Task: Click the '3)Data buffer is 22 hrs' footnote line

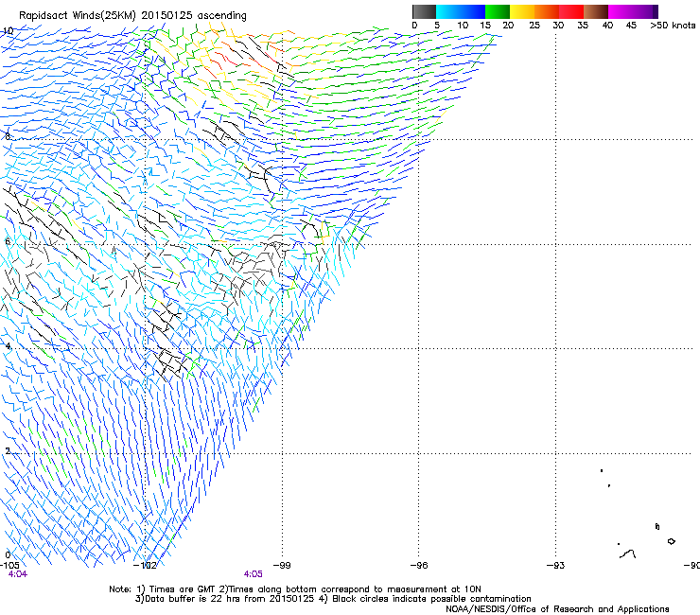Action: click(333, 599)
